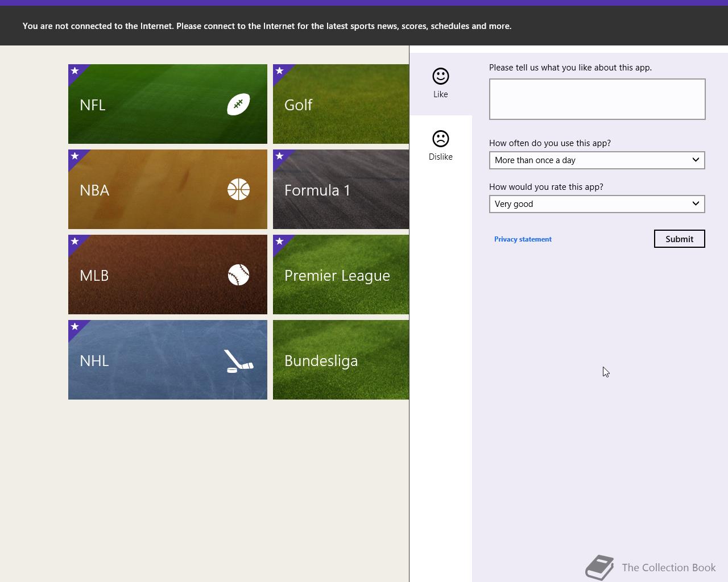
Task: Select the Like smiley face icon
Action: 441,76
